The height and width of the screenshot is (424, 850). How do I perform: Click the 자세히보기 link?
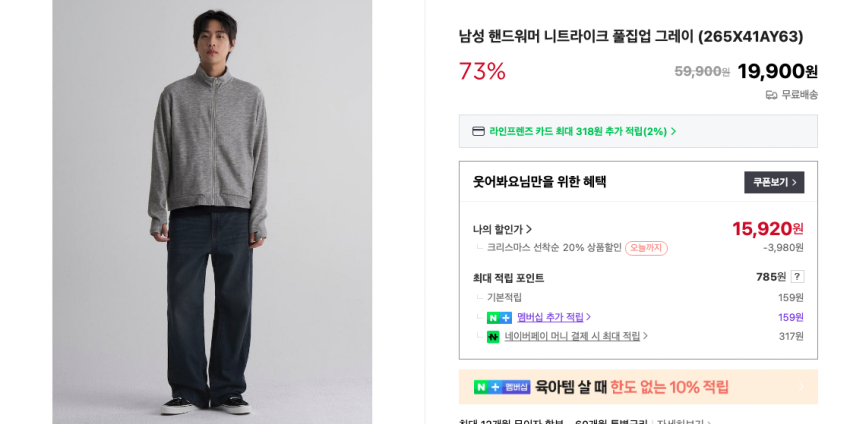(684, 422)
